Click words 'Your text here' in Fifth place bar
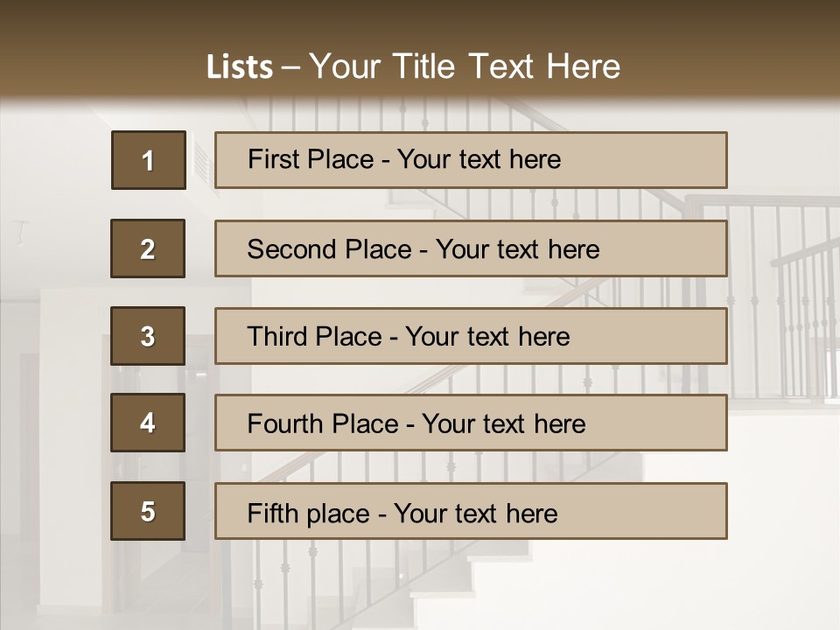 coord(475,513)
